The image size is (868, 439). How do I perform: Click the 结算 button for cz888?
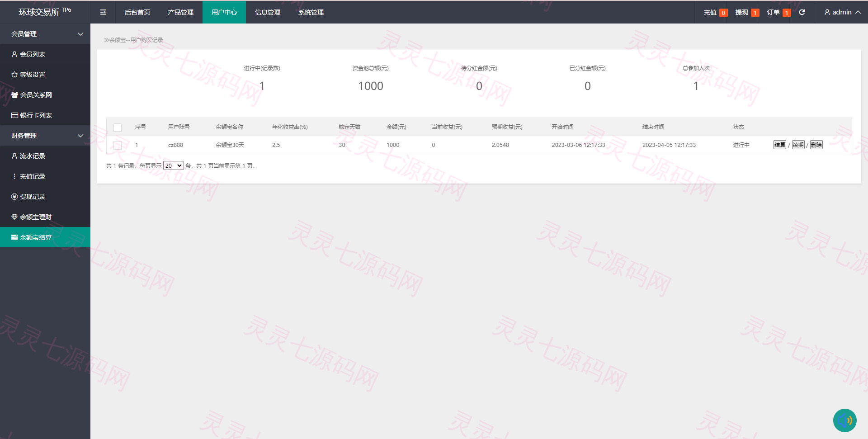point(780,145)
